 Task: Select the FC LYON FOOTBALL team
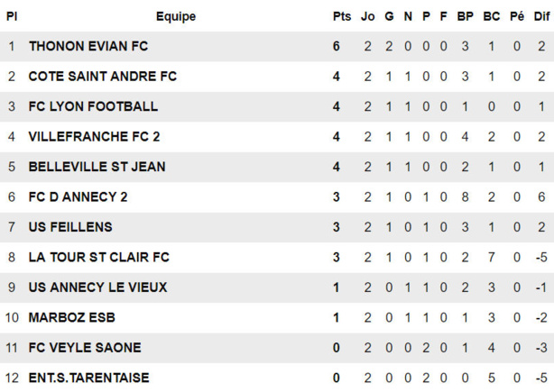93,106
